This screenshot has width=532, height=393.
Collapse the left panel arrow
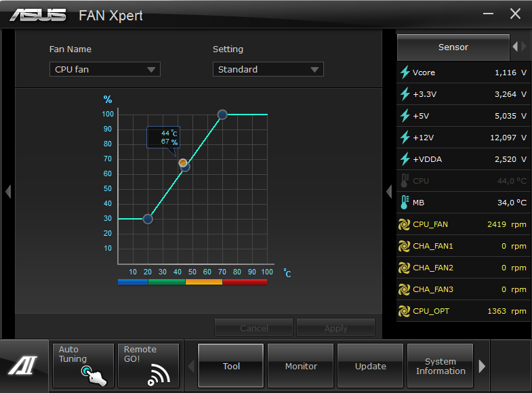[9, 192]
